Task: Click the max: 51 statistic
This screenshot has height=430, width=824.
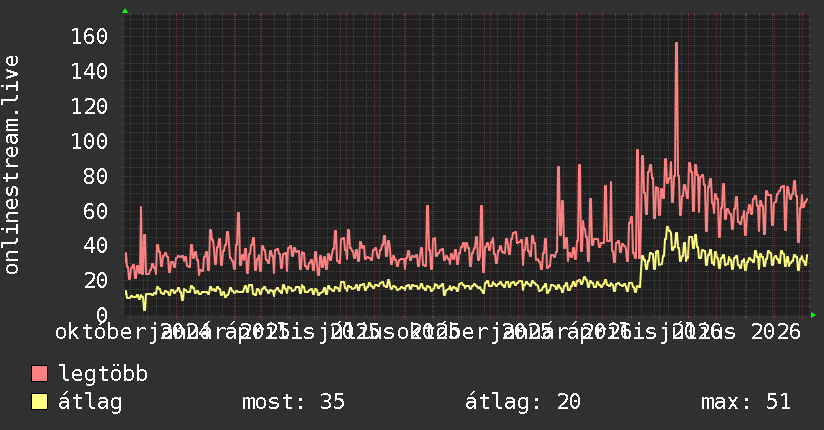Action: tap(746, 402)
